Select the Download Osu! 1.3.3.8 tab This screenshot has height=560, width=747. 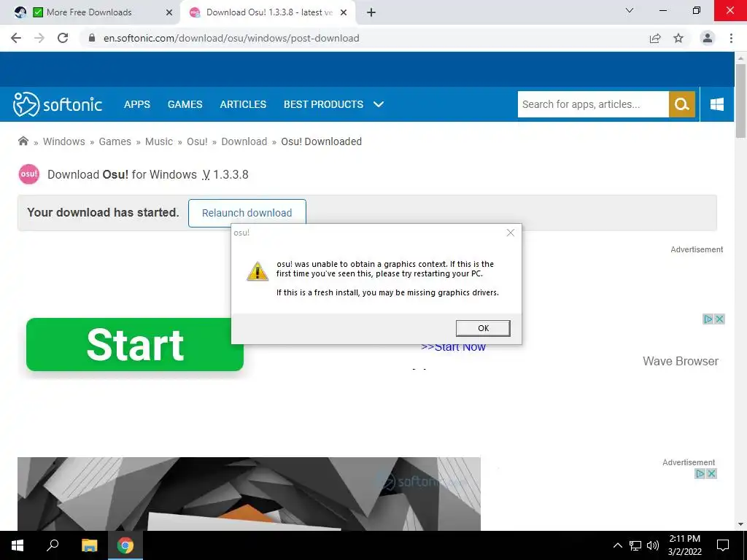[x=269, y=12]
